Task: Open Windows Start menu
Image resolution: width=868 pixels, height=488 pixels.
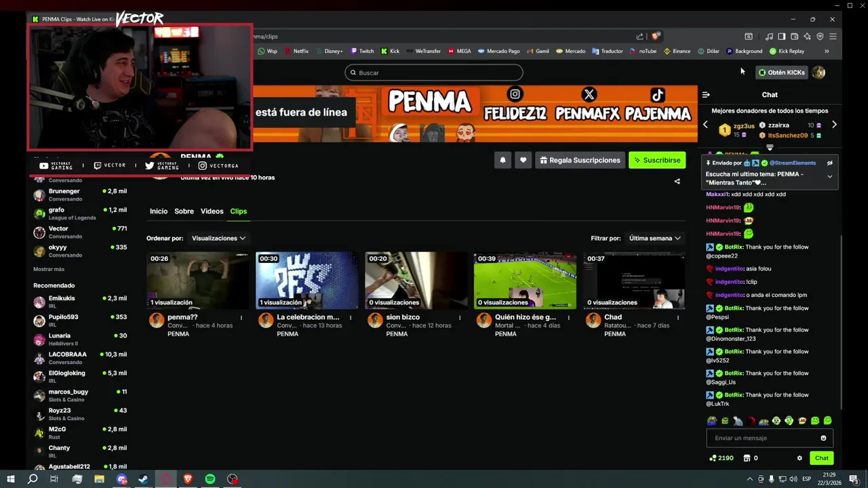Action: pyautogui.click(x=10, y=479)
